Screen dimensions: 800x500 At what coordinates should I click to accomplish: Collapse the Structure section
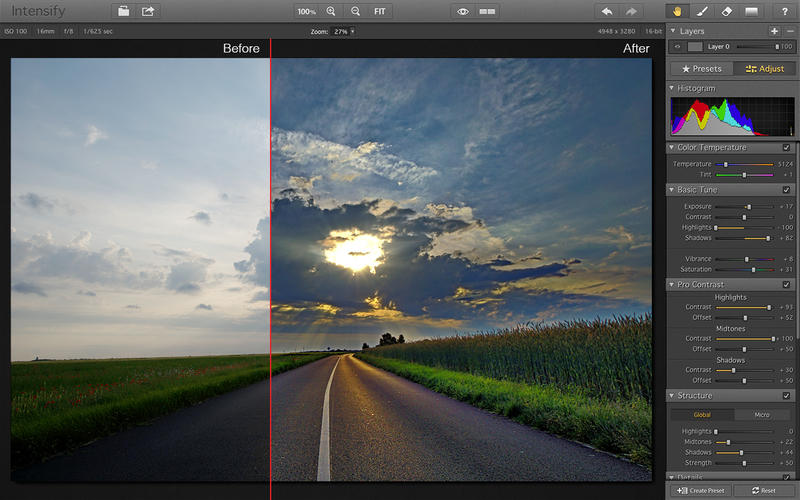(671, 395)
